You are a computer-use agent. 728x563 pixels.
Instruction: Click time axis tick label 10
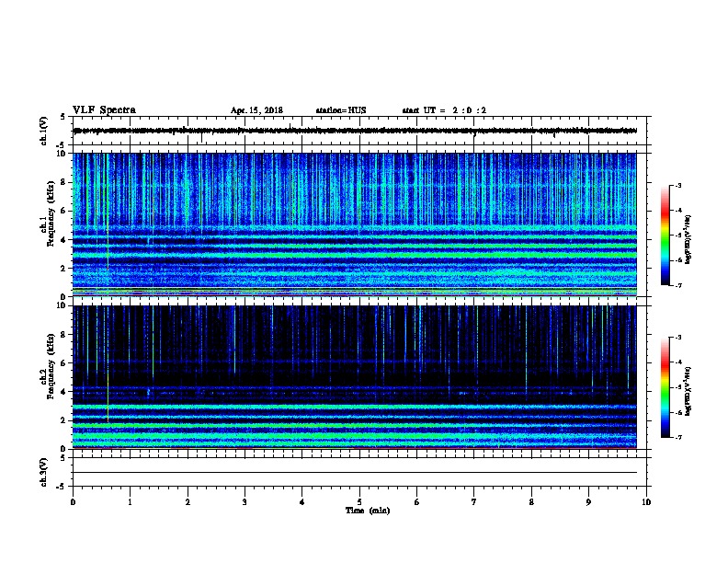coord(646,501)
